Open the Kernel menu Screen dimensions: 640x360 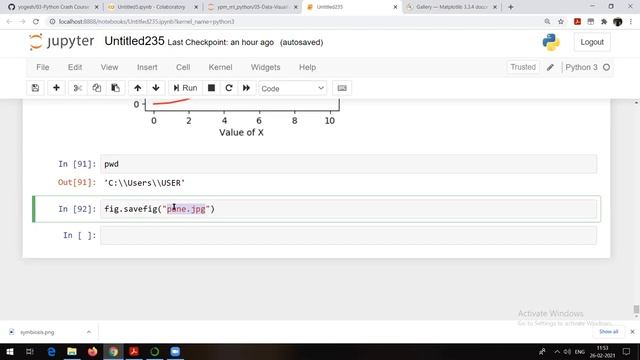pyautogui.click(x=220, y=67)
